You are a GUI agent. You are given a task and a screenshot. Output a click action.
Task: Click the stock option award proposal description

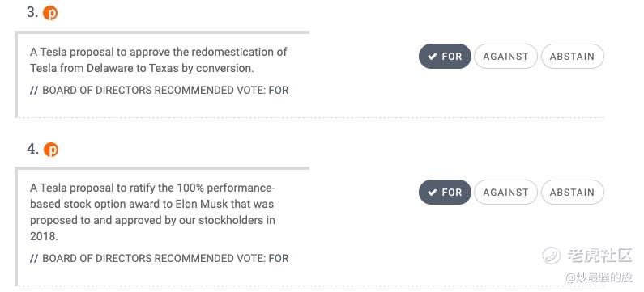coord(152,212)
